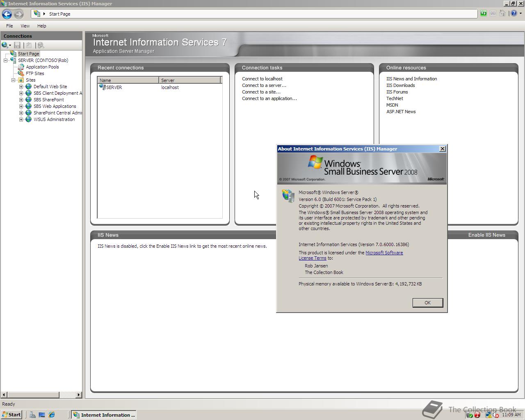Click the Delete Connection icon in Connections toolbar
525x420 pixels.
click(40, 45)
